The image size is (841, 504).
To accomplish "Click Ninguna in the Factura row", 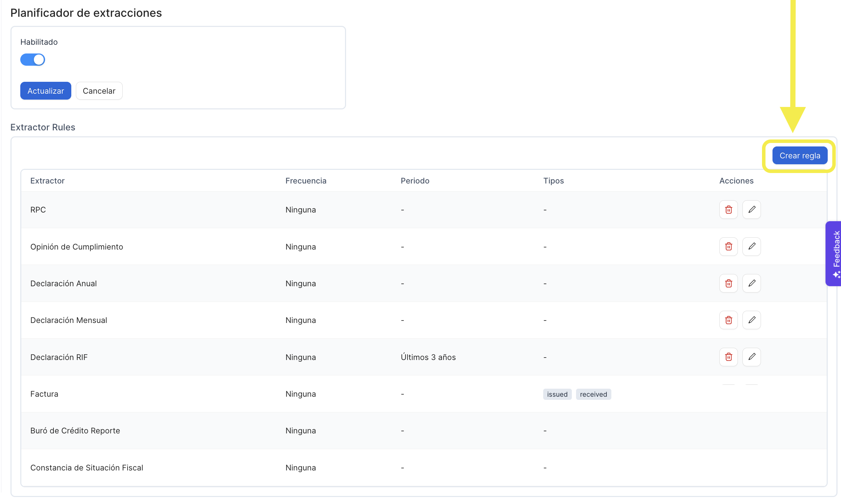I will point(301,394).
